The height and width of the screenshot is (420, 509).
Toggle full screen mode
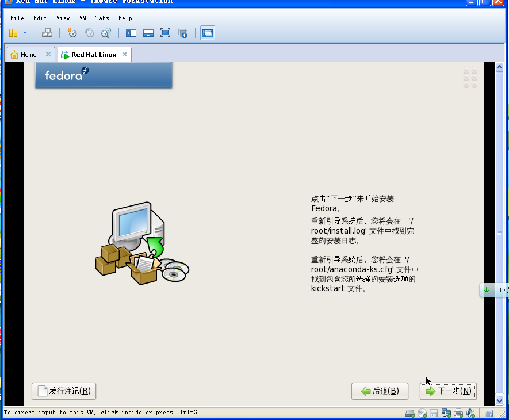[x=166, y=33]
